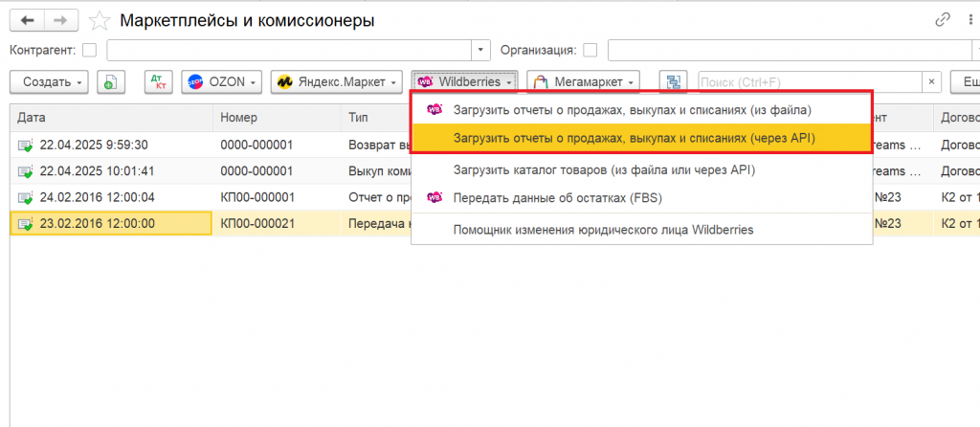Click document icon in row 22.04.2025 9:59:30

[25, 146]
